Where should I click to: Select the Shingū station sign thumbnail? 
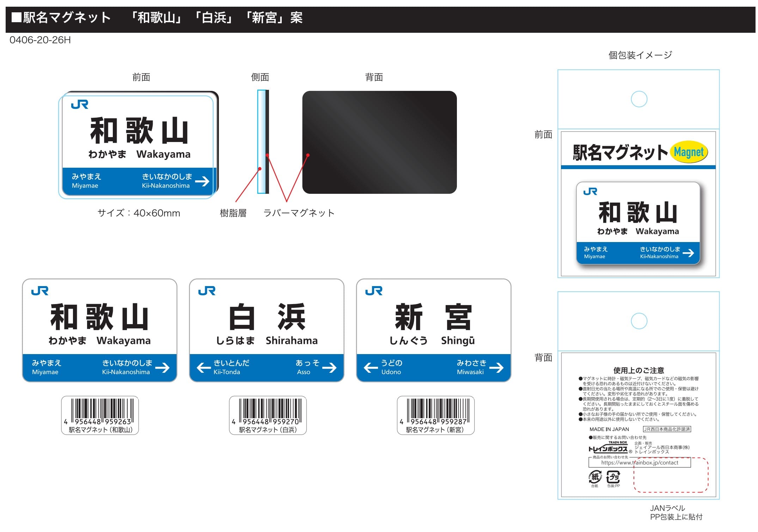point(434,330)
